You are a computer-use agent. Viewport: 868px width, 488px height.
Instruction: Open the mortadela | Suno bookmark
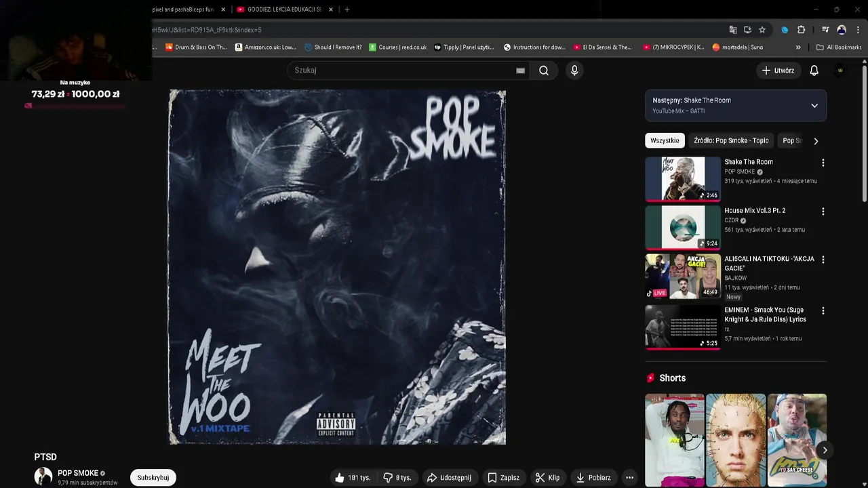[x=738, y=47]
